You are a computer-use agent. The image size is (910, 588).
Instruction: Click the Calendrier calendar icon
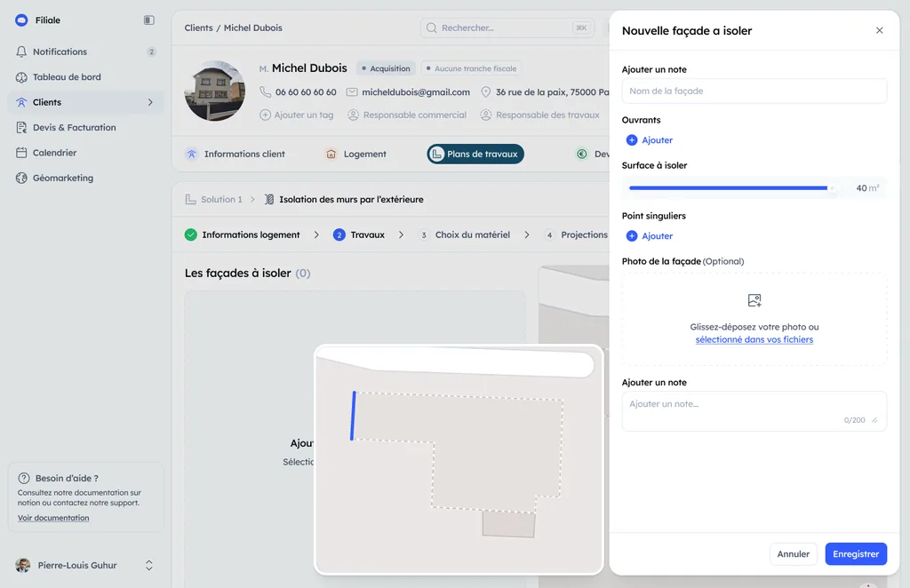click(21, 153)
